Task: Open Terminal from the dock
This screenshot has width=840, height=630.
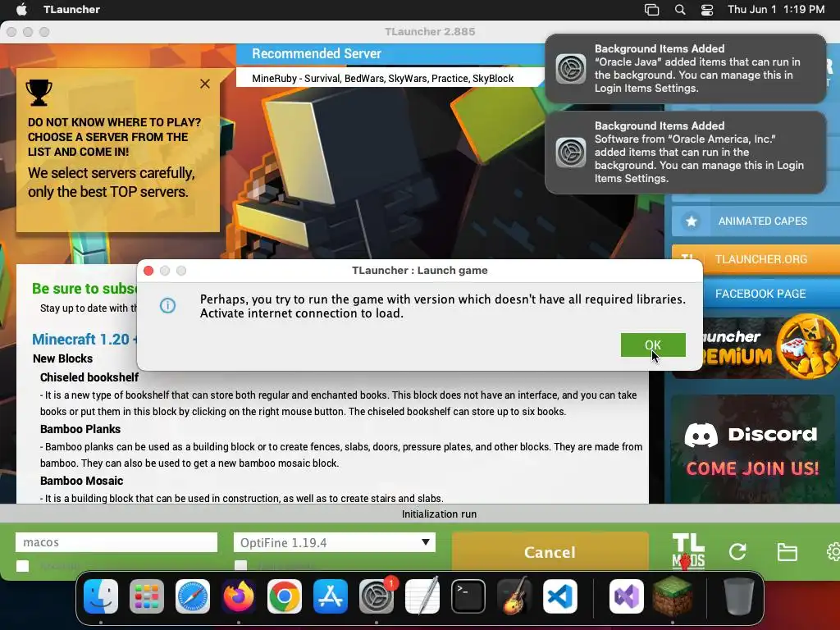Action: [x=468, y=596]
